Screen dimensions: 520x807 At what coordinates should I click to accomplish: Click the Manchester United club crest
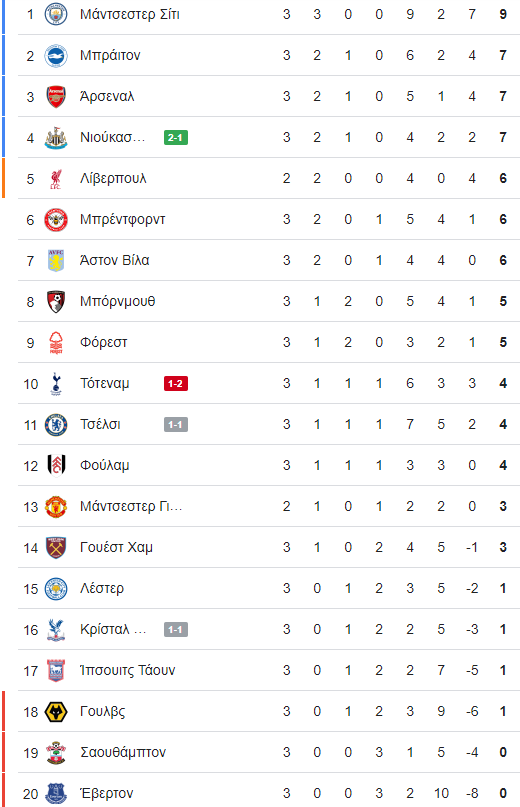pyautogui.click(x=56, y=507)
